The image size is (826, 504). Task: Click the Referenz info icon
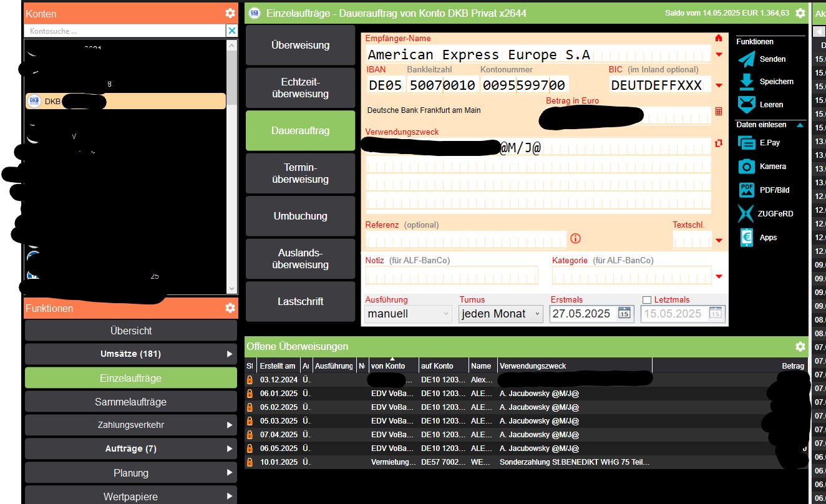coord(576,238)
